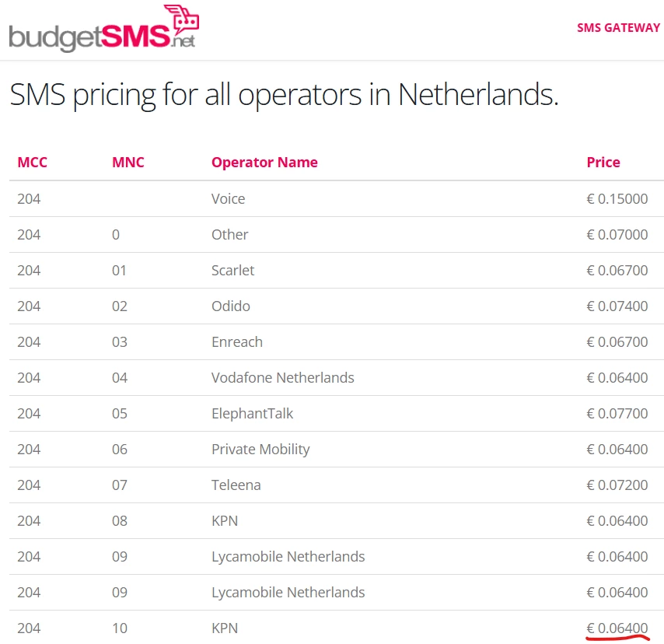The width and height of the screenshot is (664, 644).
Task: Click KPN with MNC 08
Action: (x=225, y=520)
